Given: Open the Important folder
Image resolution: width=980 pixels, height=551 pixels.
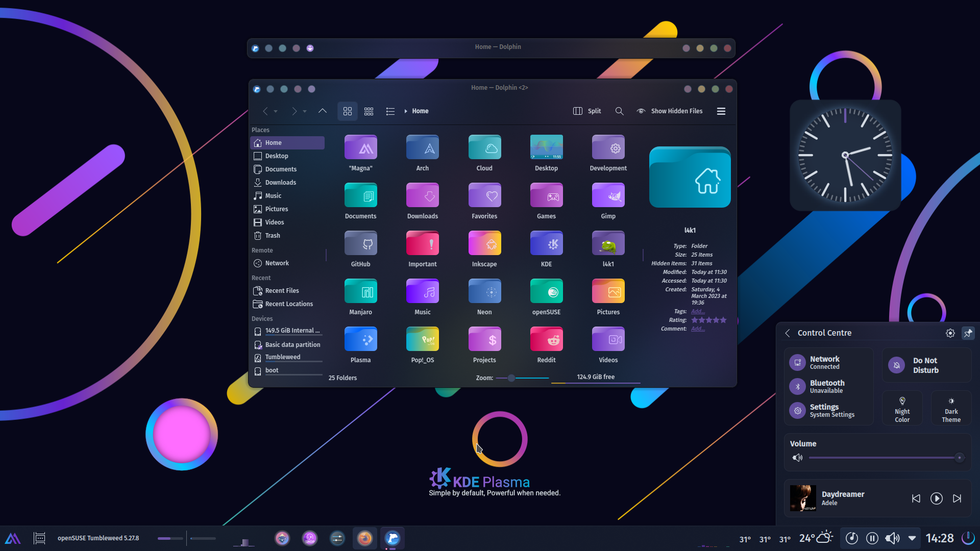Looking at the screenshot, I should (422, 244).
